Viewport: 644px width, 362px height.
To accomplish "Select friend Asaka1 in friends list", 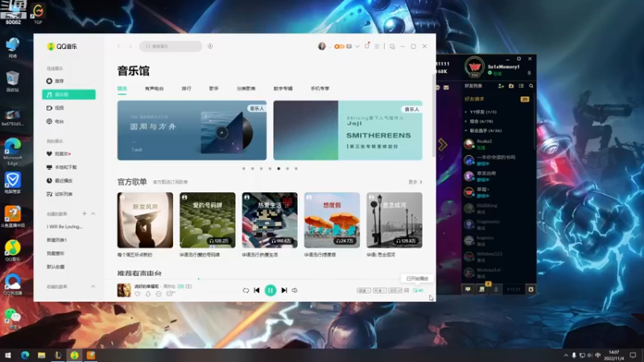I will click(498, 144).
